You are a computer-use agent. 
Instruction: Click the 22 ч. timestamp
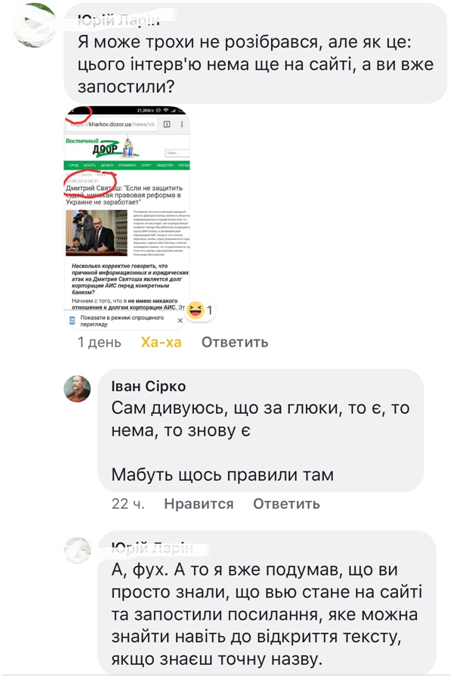click(x=128, y=504)
